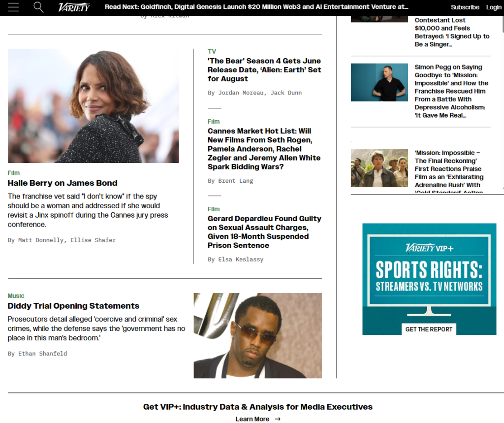Open 'The Bear' Season 4 release date article
504x423 pixels.
click(264, 70)
